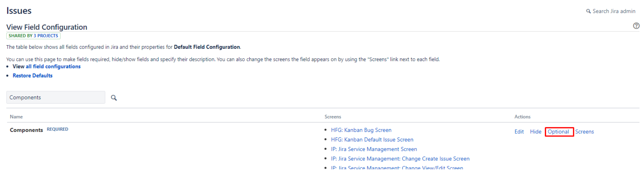
Task: Open the Change Create Issue Screen link
Action: (x=400, y=159)
